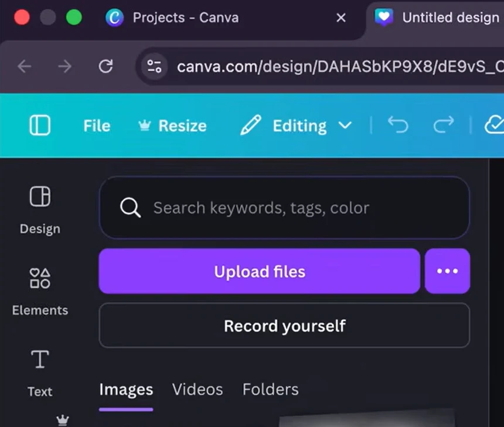This screenshot has height=427, width=504.
Task: Click the Upload files button
Action: point(260,271)
